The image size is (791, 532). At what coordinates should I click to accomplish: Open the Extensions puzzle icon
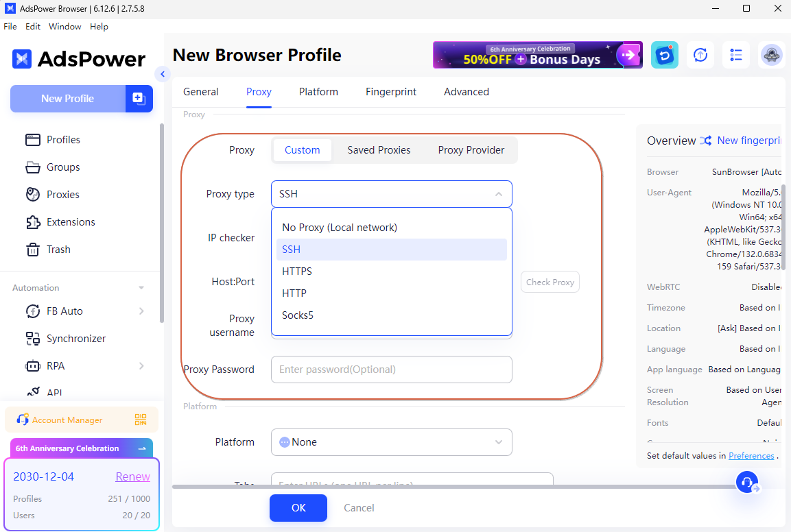33,222
